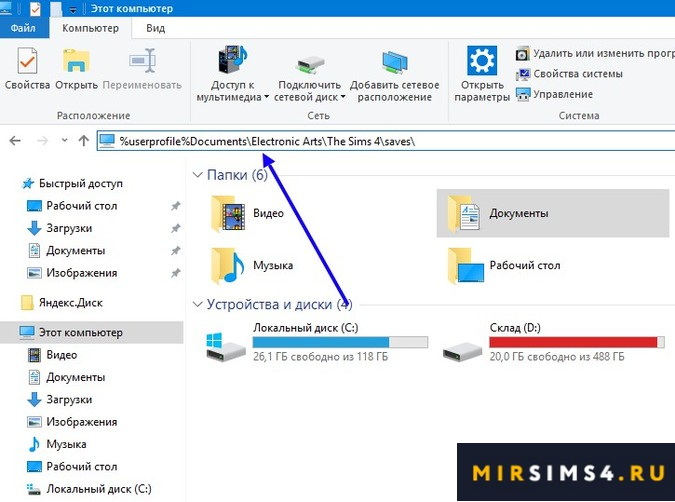This screenshot has height=502, width=675.
Task: Select Быстрый доступ in navigation pane
Action: point(72,183)
